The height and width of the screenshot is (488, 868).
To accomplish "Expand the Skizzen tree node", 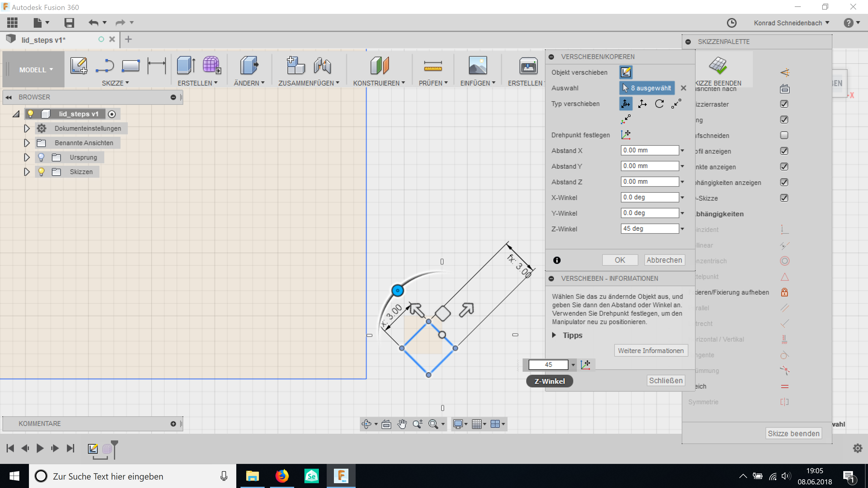I will 27,172.
